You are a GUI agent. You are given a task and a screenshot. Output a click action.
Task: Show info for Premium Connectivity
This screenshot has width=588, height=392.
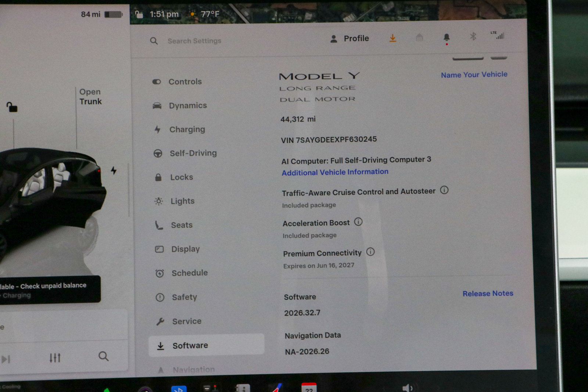pos(370,252)
